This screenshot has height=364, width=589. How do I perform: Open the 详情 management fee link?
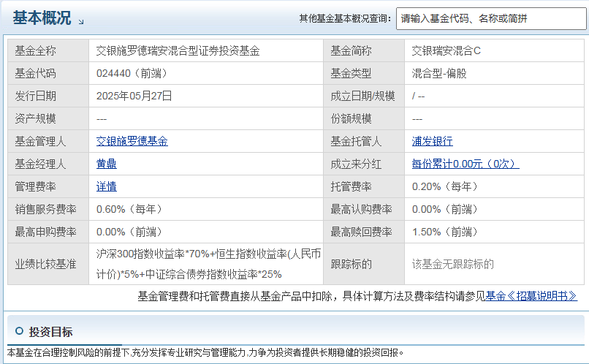click(106, 186)
